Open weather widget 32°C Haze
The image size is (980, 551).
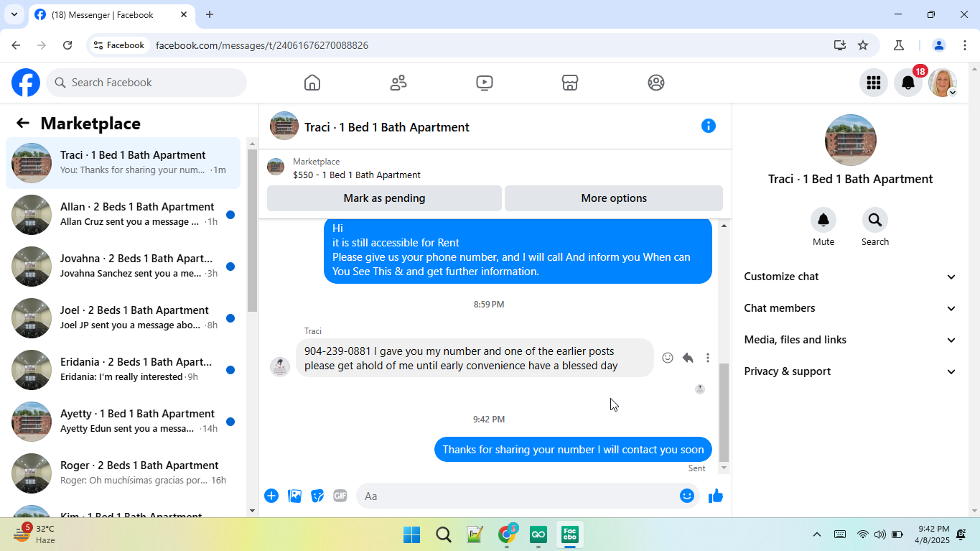(x=34, y=534)
